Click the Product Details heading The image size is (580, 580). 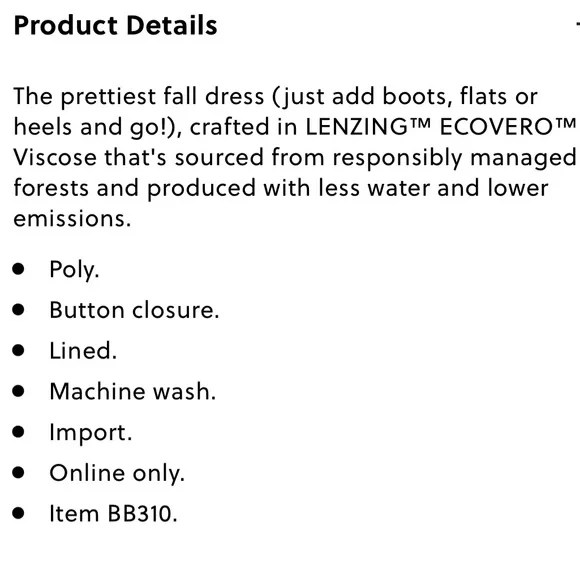point(115,26)
